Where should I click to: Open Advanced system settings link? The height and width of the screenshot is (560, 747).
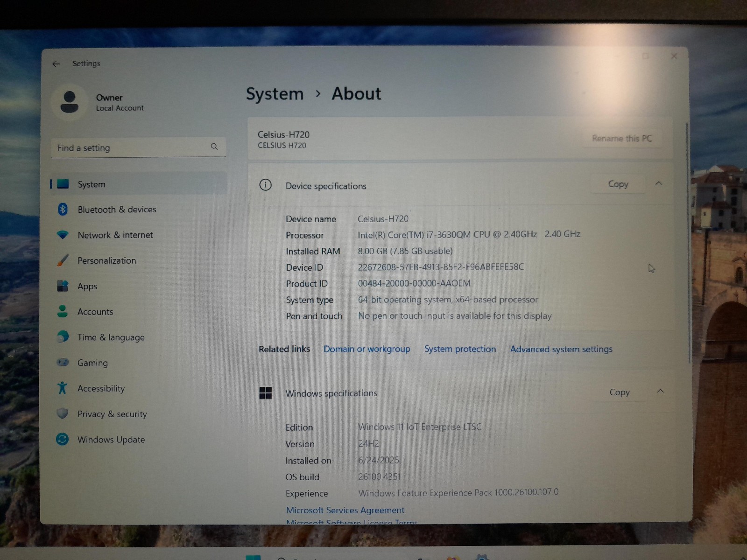(561, 349)
